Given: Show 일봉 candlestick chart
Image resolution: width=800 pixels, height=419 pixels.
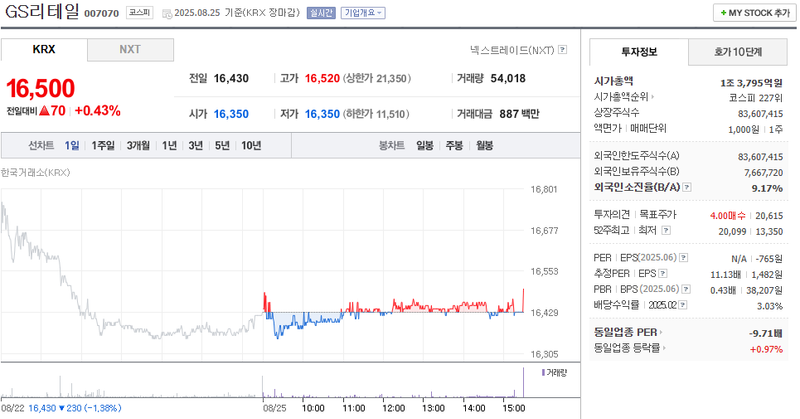Looking at the screenshot, I should 425,145.
